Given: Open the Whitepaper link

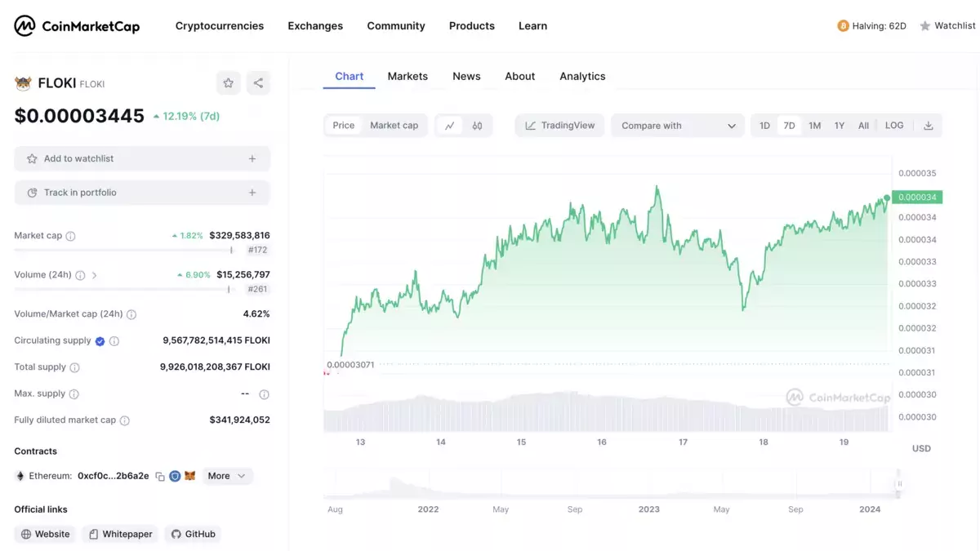Looking at the screenshot, I should click(x=121, y=534).
